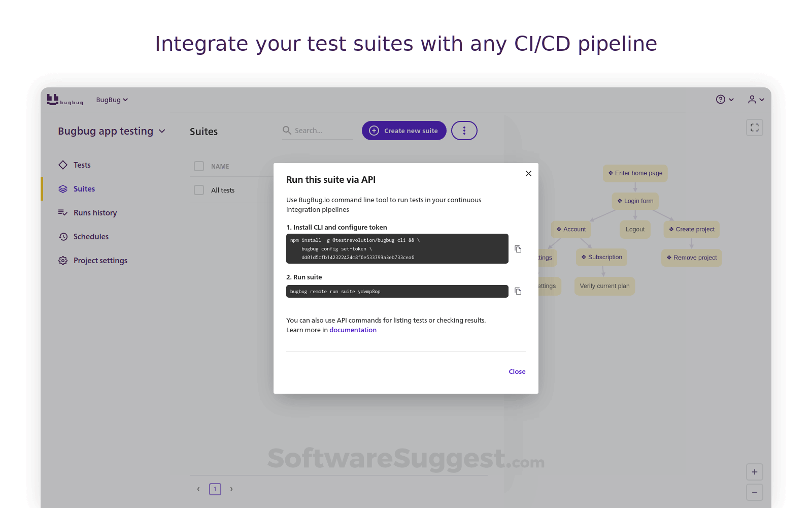812x508 pixels.
Task: Open the three-dot suite options menu
Action: coord(464,131)
